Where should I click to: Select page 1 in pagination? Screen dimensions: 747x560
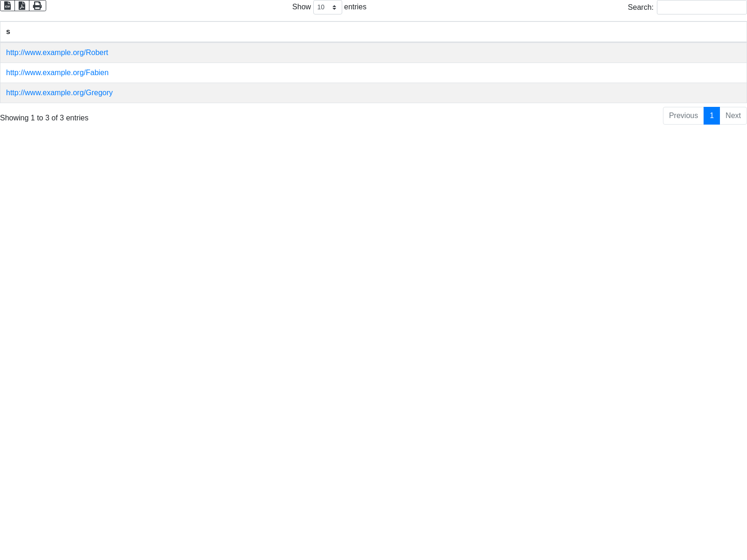[712, 116]
